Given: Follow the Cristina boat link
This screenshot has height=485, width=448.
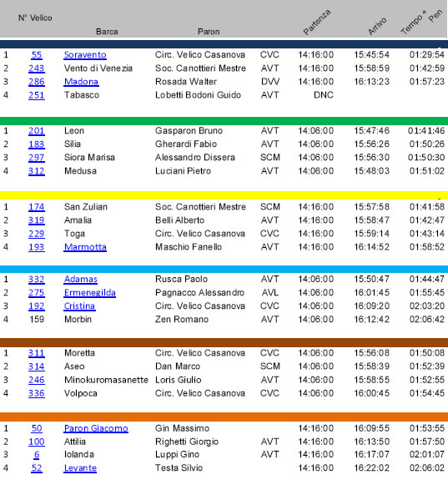Looking at the screenshot, I should [79, 306].
